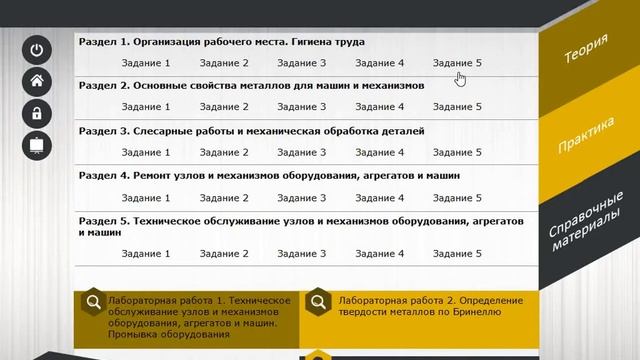This screenshot has width=640, height=360.
Task: Open Задание 1 in Раздел 4
Action: click(146, 198)
